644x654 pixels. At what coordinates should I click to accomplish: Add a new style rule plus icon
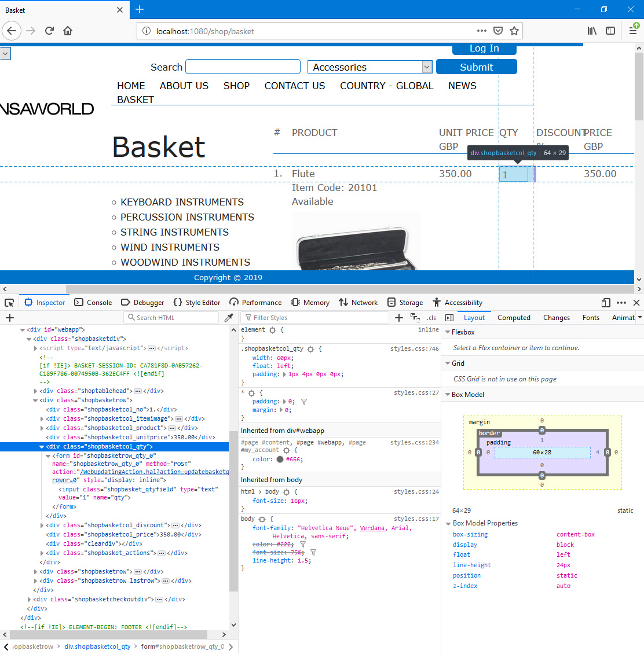[398, 318]
